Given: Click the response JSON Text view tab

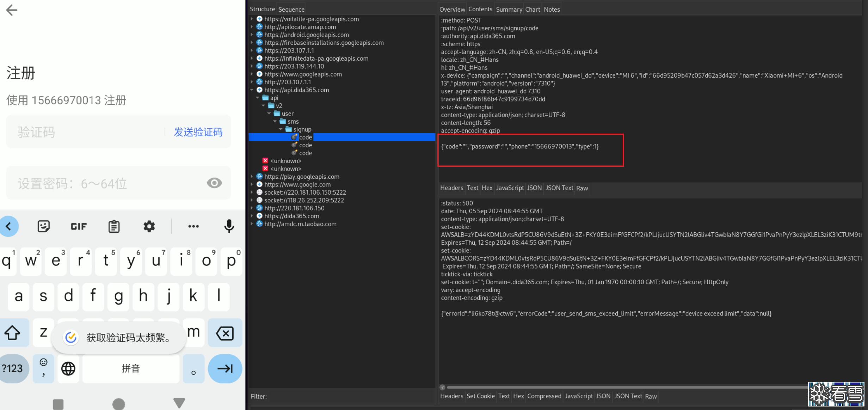Looking at the screenshot, I should (628, 396).
